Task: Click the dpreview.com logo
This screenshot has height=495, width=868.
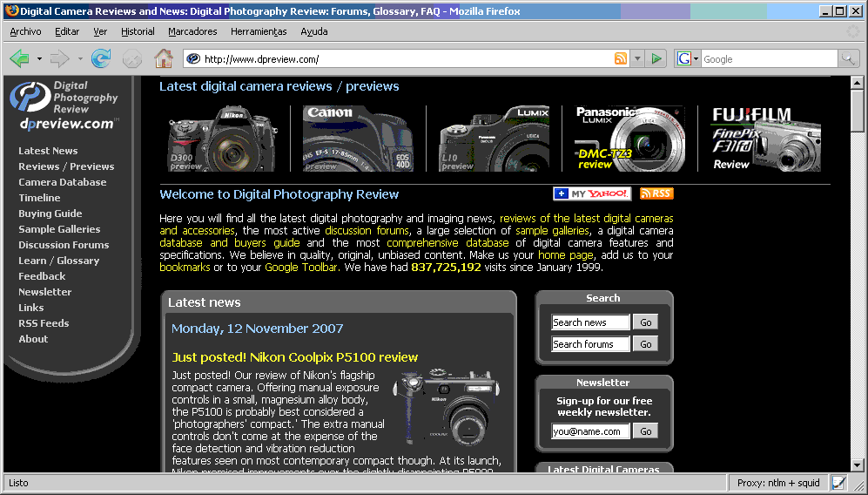Action: pos(64,105)
